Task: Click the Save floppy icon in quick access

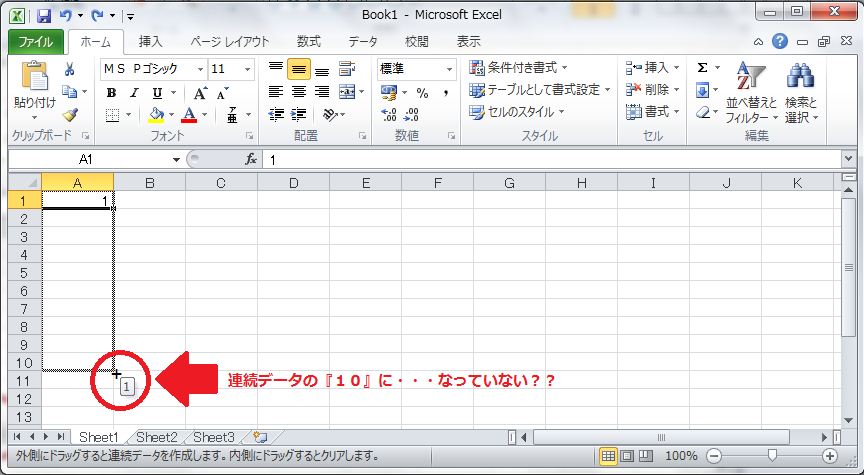Action: pyautogui.click(x=44, y=15)
